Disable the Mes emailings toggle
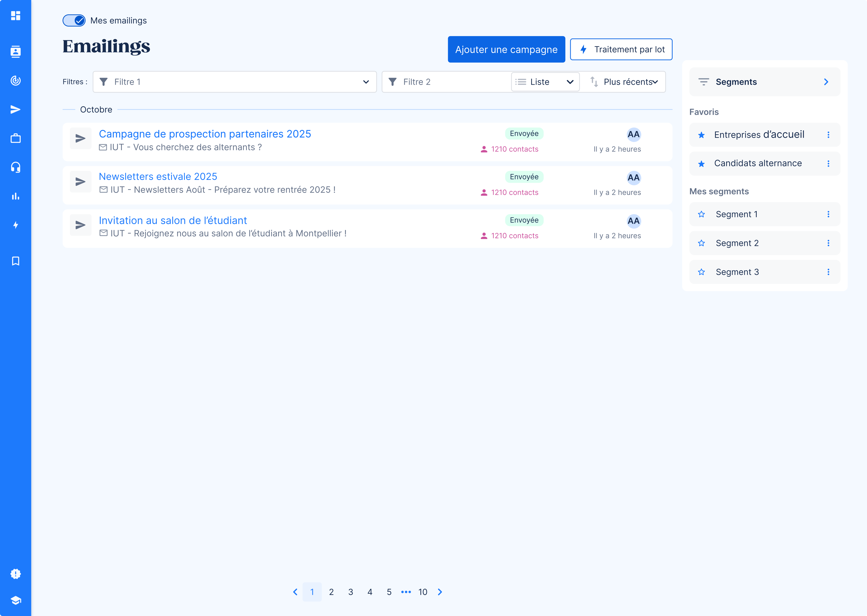Viewport: 867px width, 616px height. pos(74,20)
